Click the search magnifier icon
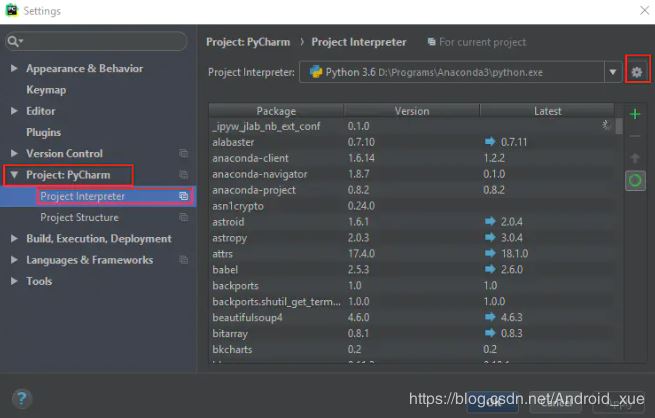The height and width of the screenshot is (418, 655). tap(13, 41)
